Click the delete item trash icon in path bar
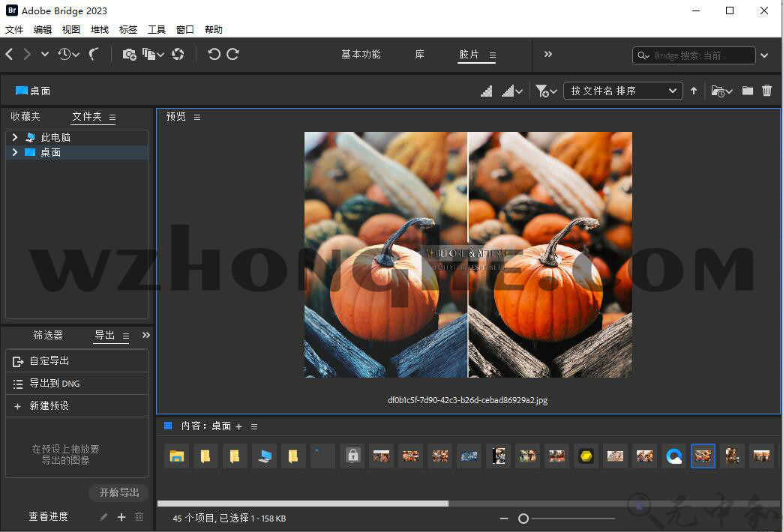Viewport: 783px width, 532px height. pyautogui.click(x=766, y=91)
